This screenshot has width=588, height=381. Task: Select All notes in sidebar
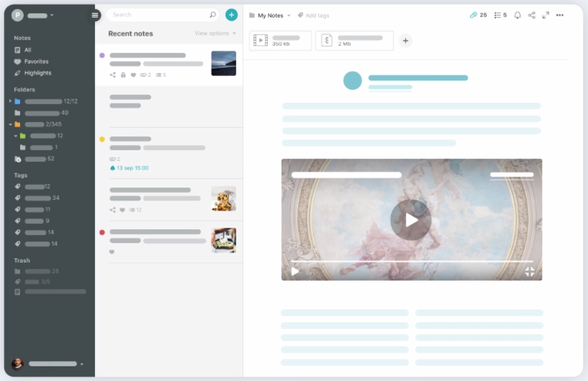[x=22, y=50]
